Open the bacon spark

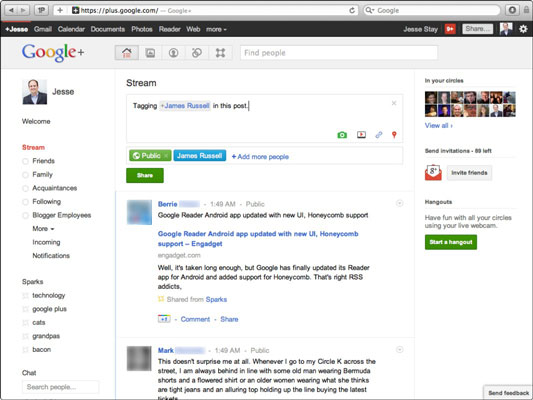[41, 349]
